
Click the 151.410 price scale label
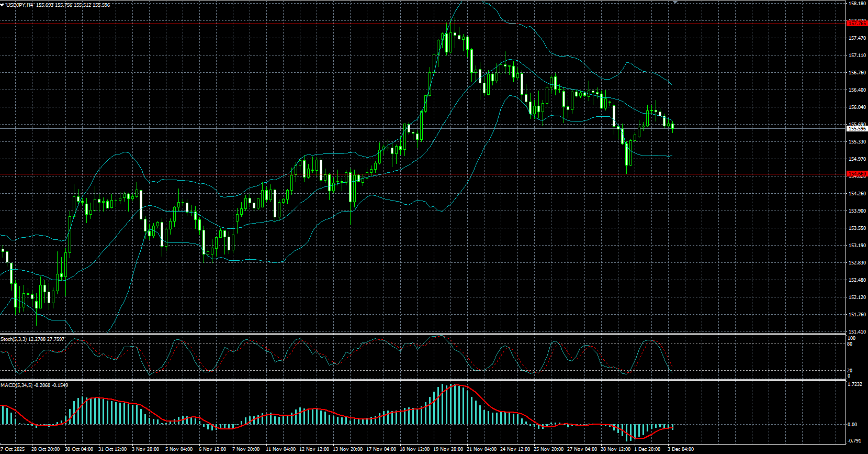tap(856, 331)
